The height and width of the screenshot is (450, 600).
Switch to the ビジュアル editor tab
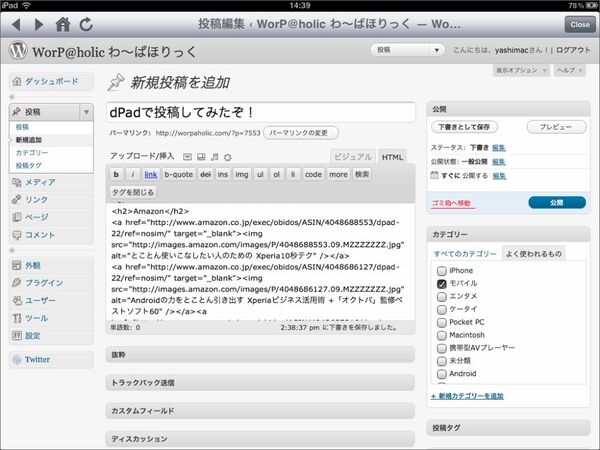tap(353, 157)
